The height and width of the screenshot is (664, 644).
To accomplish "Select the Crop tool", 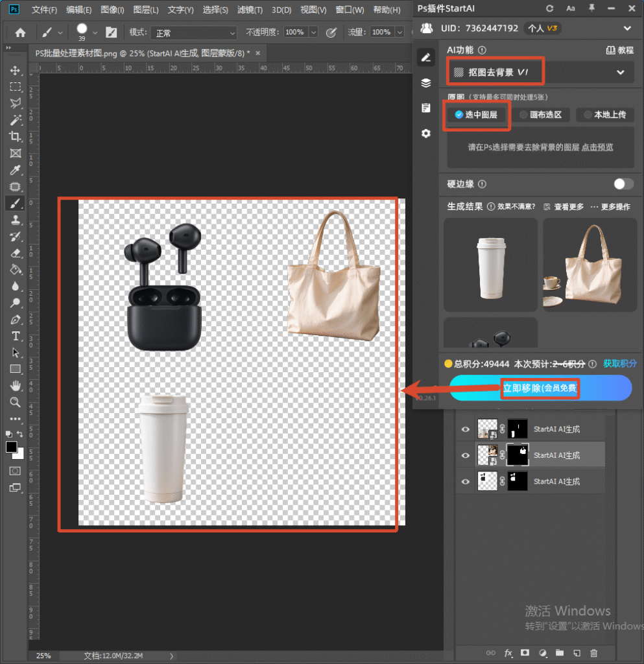I will [x=16, y=136].
